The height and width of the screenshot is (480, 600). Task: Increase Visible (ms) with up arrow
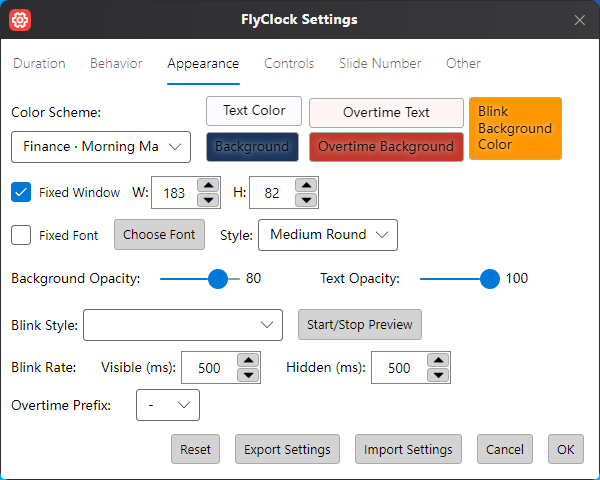coord(248,360)
